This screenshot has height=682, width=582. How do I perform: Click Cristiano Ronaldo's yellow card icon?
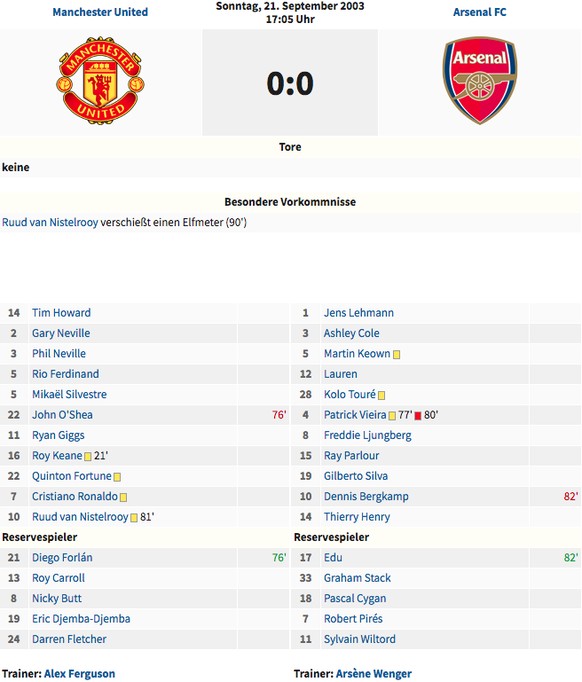coord(123,497)
